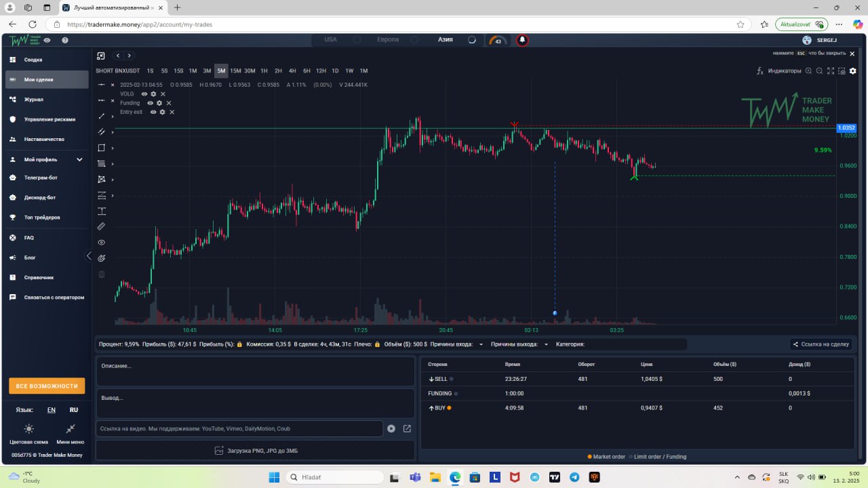Open the Индикаторы indicators menu

click(x=779, y=70)
